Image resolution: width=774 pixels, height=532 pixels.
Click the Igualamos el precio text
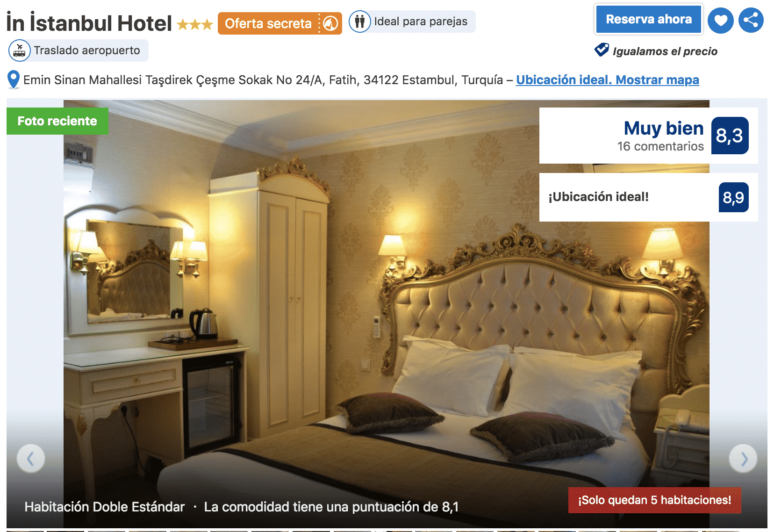click(665, 51)
